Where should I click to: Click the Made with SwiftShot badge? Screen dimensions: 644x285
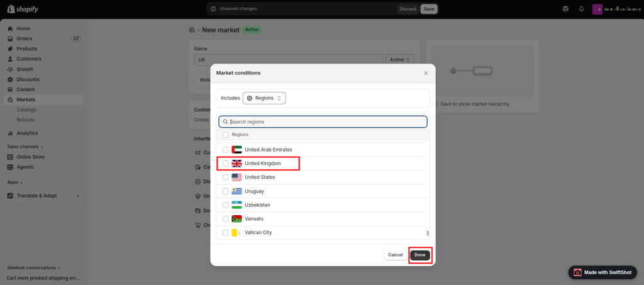tap(602, 272)
